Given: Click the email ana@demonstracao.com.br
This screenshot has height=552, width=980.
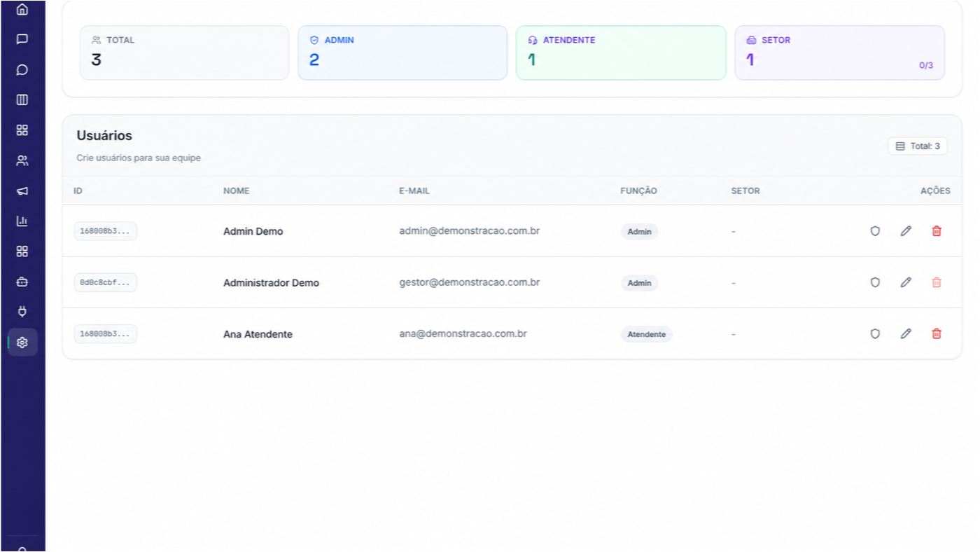Looking at the screenshot, I should [463, 333].
